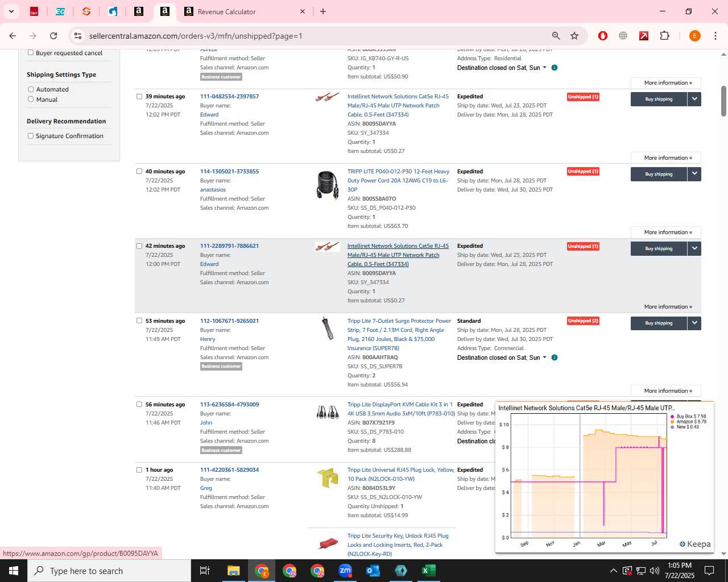Select order 111-2289791-7886621 checkbox
Image resolution: width=728 pixels, height=582 pixels.
tap(139, 246)
